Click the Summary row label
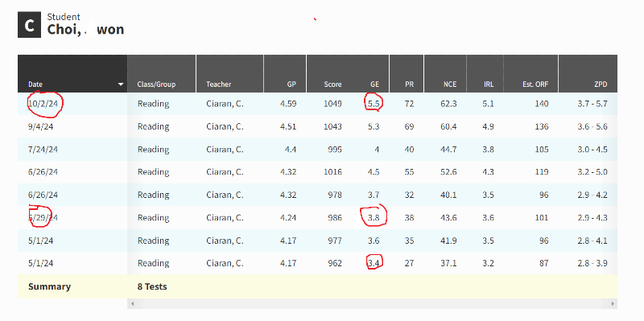Screen dimensions: 644x321 [x=49, y=286]
